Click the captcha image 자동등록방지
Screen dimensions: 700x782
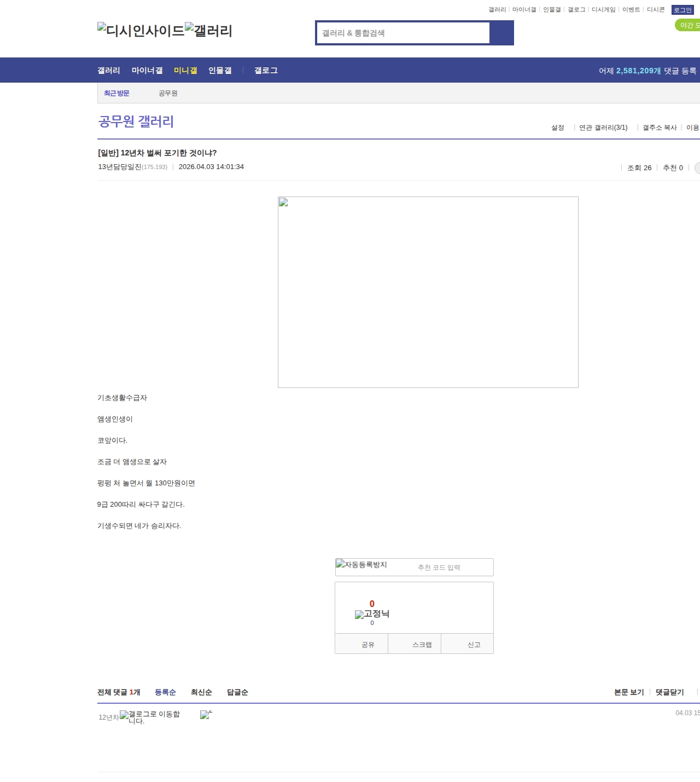tap(361, 565)
